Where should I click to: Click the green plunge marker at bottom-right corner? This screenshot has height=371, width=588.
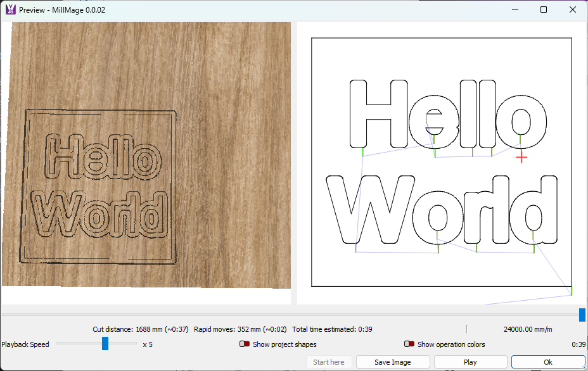(x=572, y=291)
